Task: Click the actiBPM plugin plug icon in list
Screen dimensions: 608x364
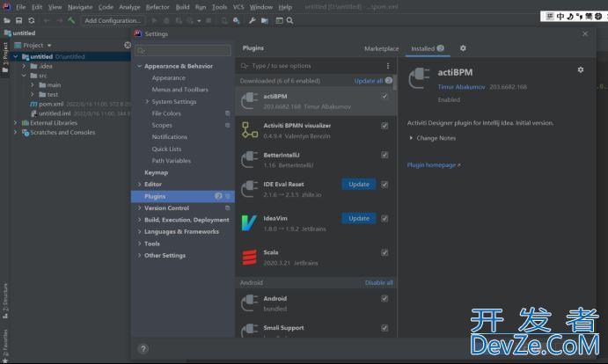Action: 249,101
